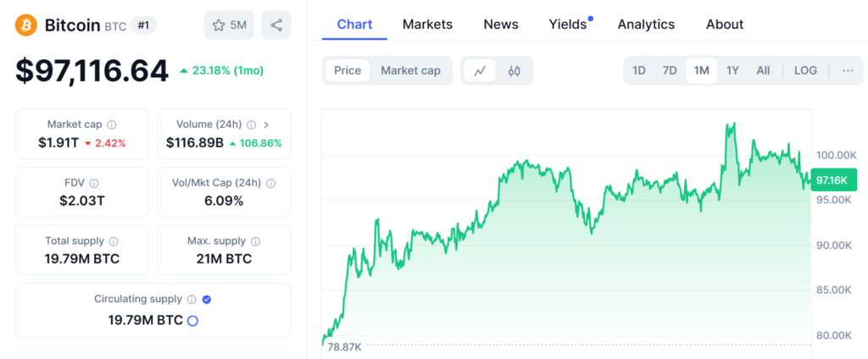This screenshot has height=359, width=868.
Task: Click the share icon button
Action: point(276,25)
